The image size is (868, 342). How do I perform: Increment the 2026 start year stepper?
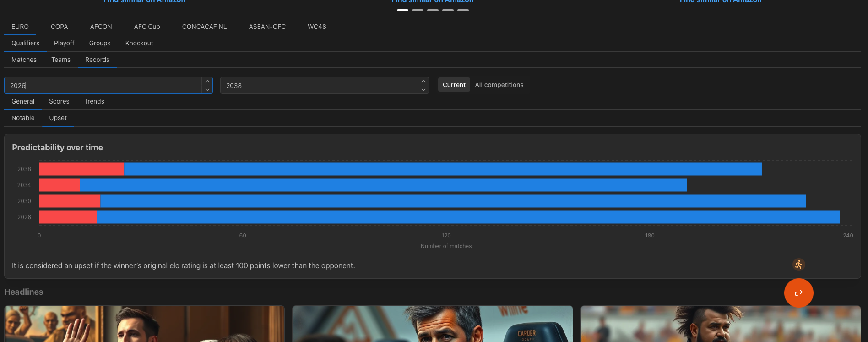tap(207, 82)
